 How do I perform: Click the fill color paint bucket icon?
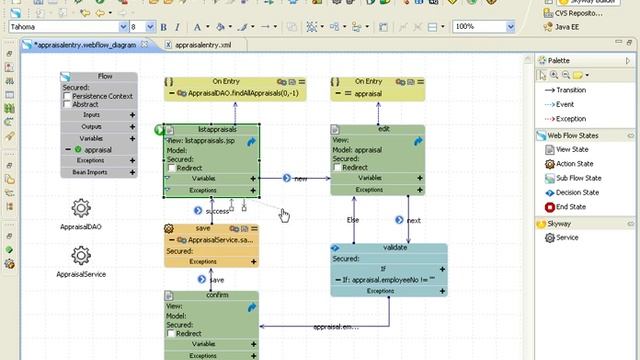point(220,27)
